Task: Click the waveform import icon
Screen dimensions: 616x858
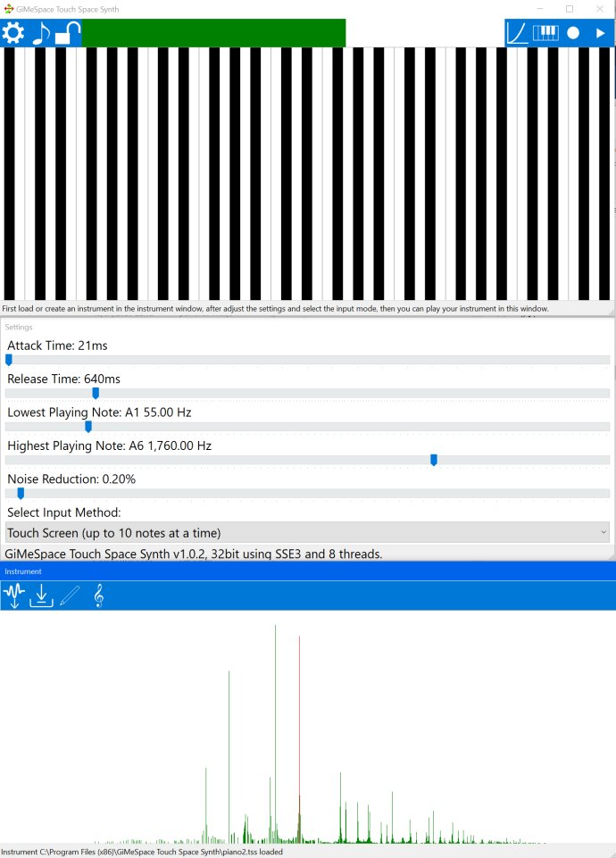Action: [14, 596]
